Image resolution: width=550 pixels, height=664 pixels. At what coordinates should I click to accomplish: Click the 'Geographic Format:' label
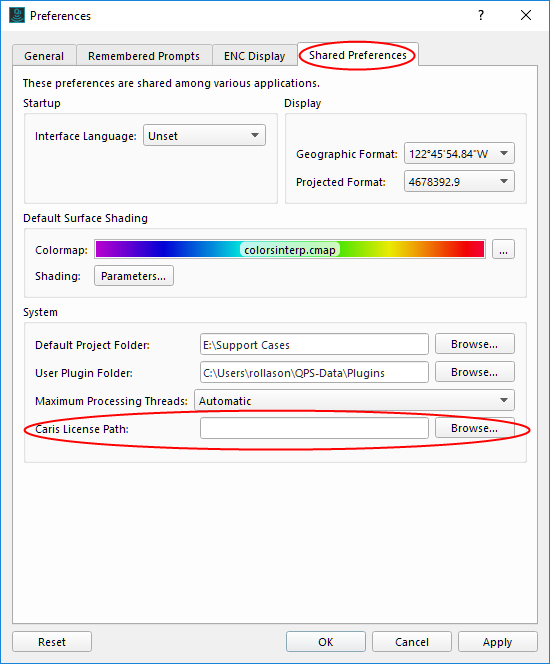click(x=347, y=154)
